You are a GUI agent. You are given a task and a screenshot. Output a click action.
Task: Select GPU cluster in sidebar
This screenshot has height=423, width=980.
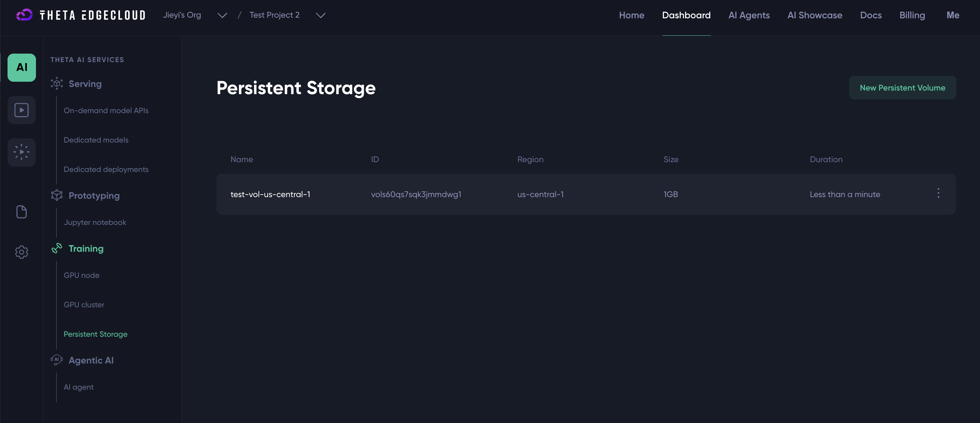coord(84,304)
